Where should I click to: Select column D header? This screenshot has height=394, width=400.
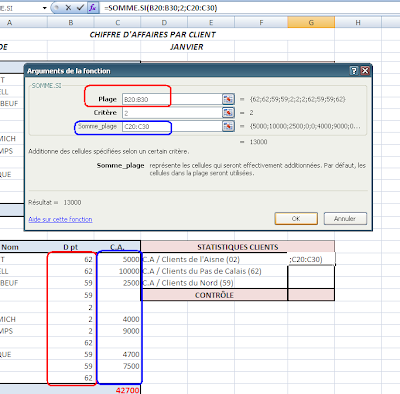(x=164, y=22)
